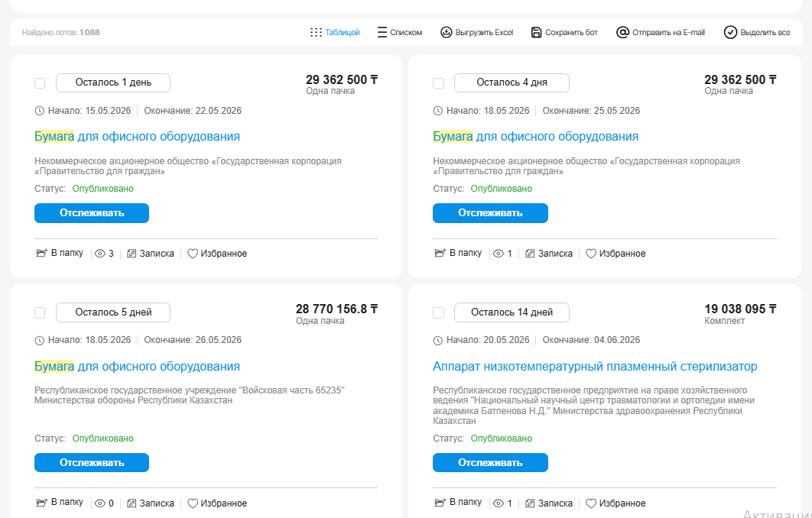Click 'Отслеживать' on lot ending 25.05.2026

pos(490,213)
